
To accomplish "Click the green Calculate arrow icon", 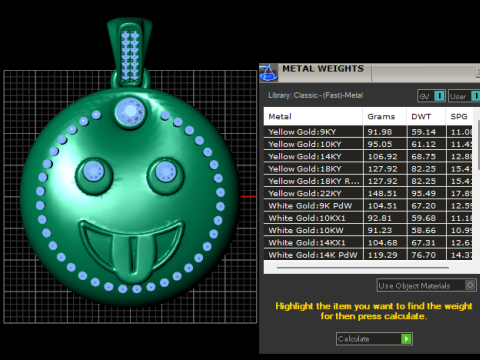I will tap(406, 339).
